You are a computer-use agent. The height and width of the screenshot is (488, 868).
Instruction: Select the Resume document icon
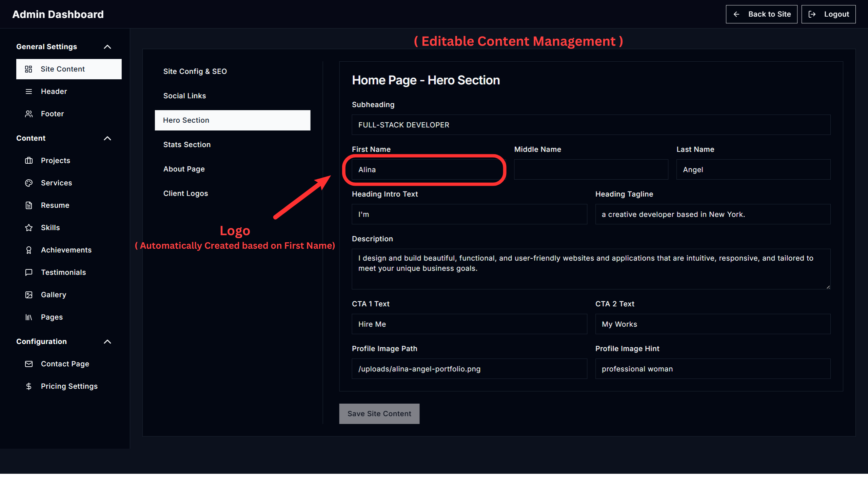pyautogui.click(x=29, y=205)
